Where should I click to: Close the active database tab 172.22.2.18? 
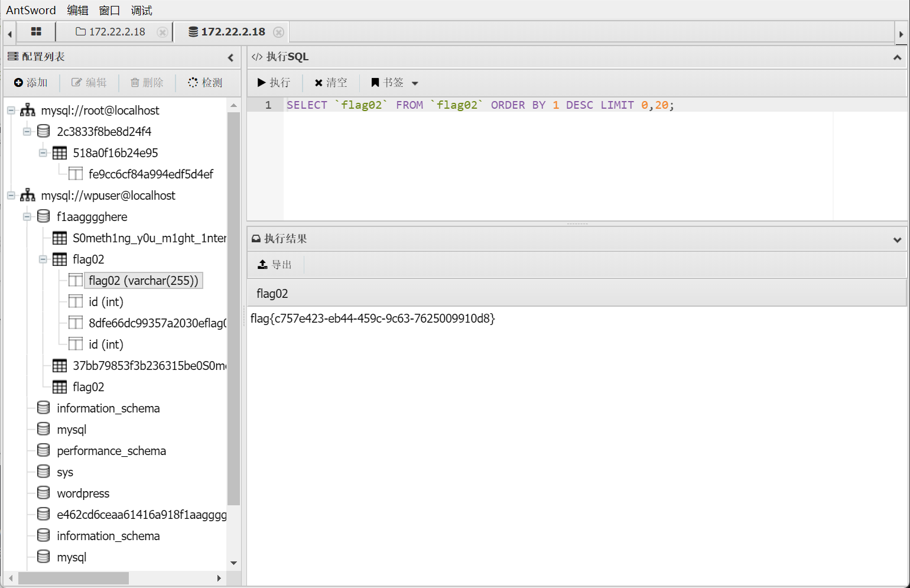(x=279, y=32)
